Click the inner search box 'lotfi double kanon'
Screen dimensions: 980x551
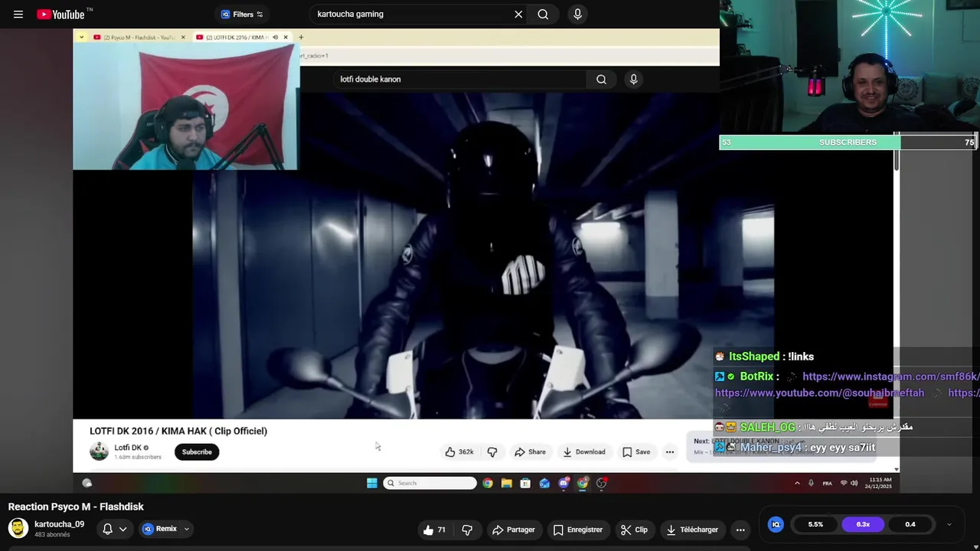(459, 79)
